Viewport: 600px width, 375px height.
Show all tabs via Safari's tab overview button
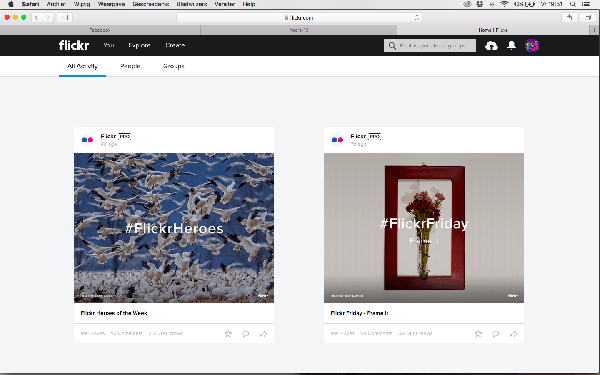(x=588, y=17)
